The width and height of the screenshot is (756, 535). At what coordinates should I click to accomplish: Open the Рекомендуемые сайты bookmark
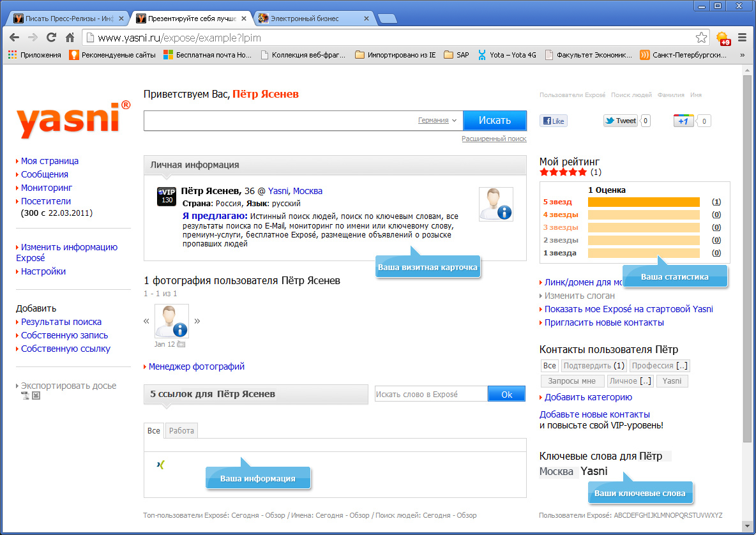tap(112, 55)
